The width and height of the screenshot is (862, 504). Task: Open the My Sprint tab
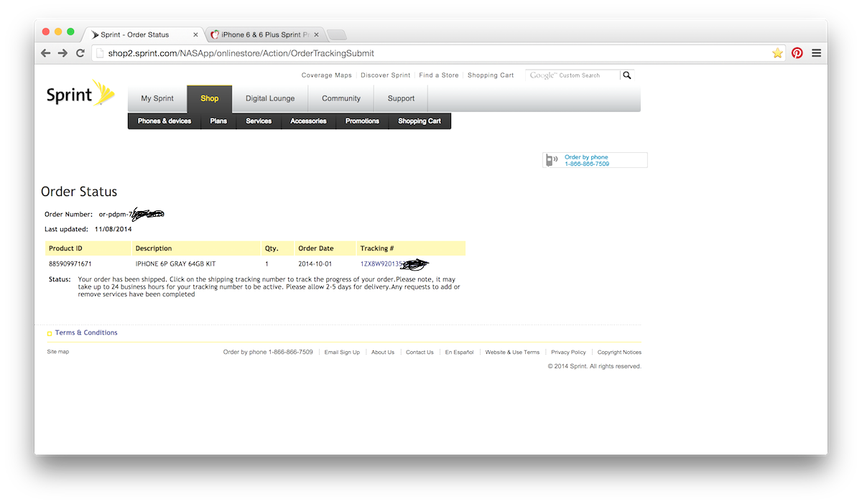pos(157,98)
